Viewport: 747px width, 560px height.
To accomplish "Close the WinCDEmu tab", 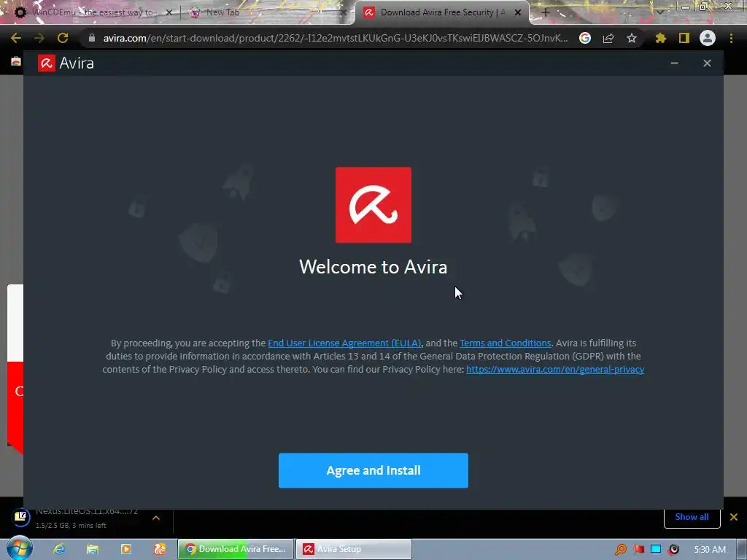I will coord(169,13).
